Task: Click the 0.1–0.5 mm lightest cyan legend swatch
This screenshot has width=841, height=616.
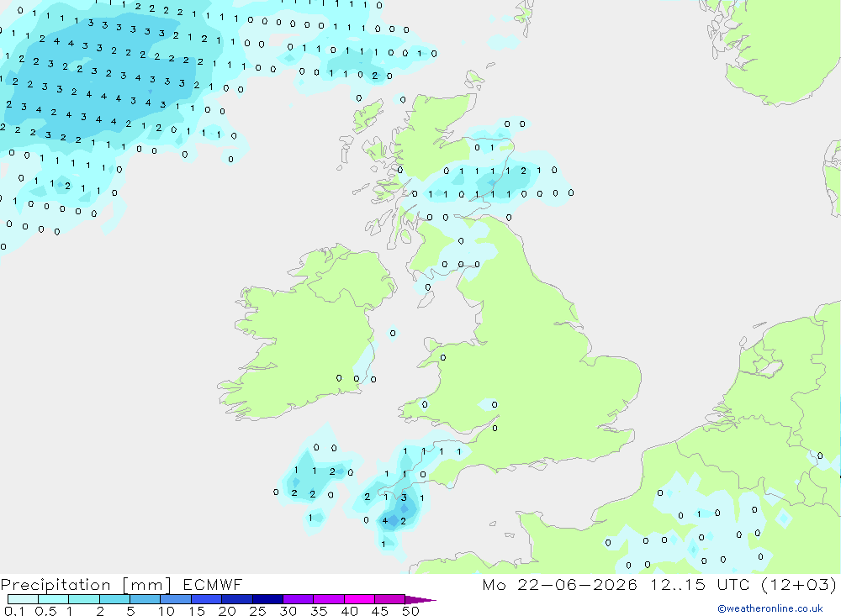Action: point(23,599)
